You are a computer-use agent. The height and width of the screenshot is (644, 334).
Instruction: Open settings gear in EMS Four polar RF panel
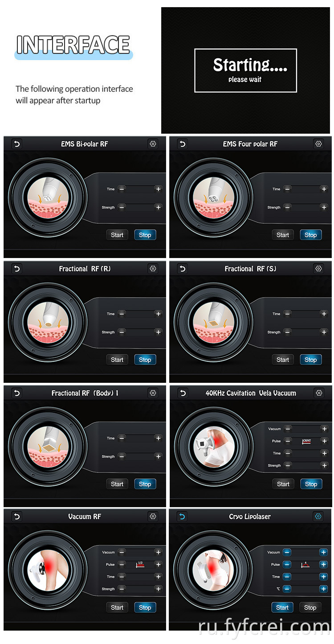(318, 144)
